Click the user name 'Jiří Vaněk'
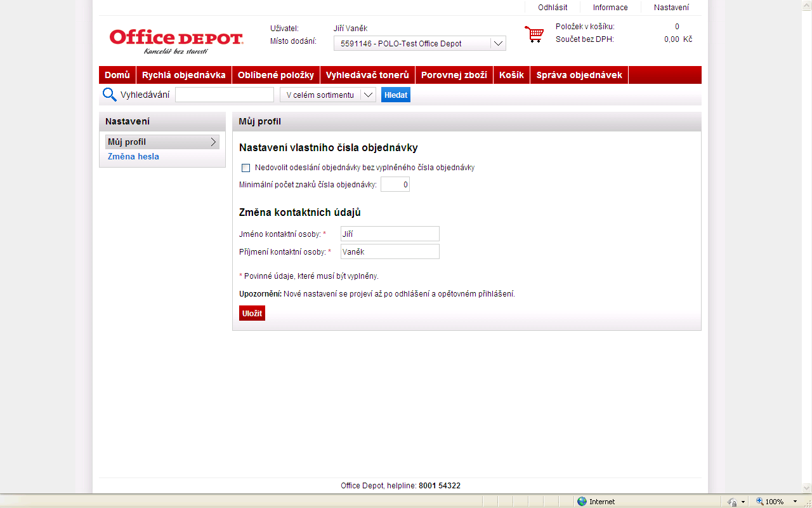The image size is (812, 508). click(x=350, y=29)
